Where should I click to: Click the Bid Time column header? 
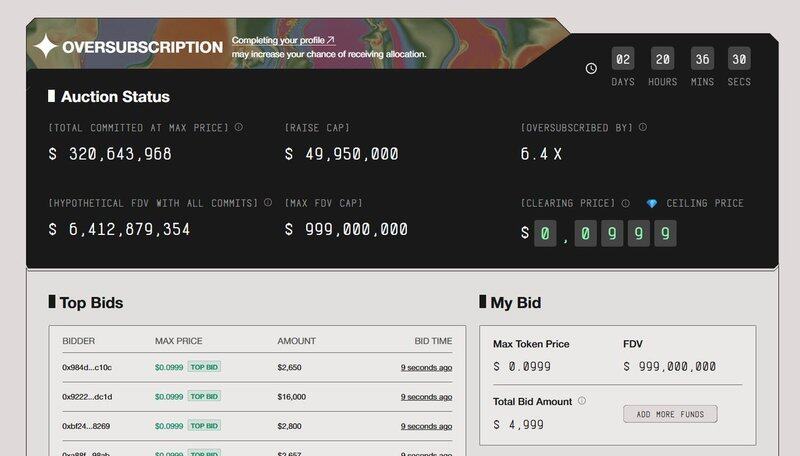pyautogui.click(x=433, y=341)
